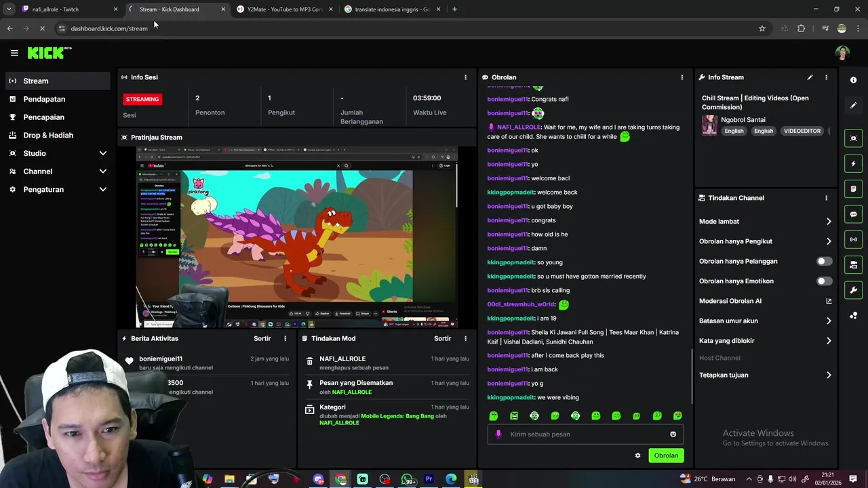Toggle the document widget icon in sidebar

tap(853, 188)
